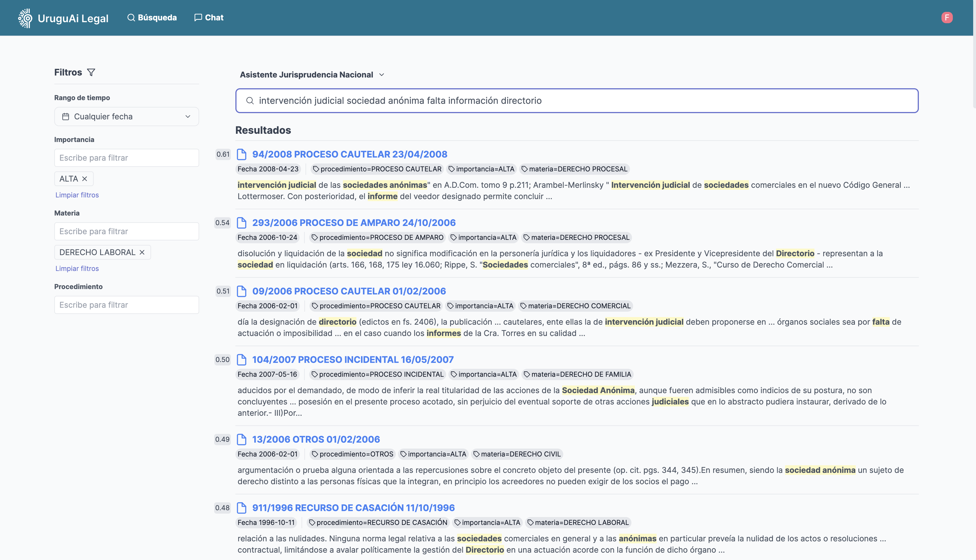Click the UruguAi Legal logo icon
The width and height of the screenshot is (976, 560).
tap(25, 18)
